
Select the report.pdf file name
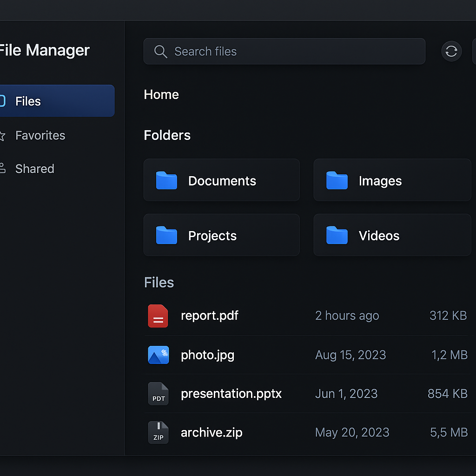point(210,316)
